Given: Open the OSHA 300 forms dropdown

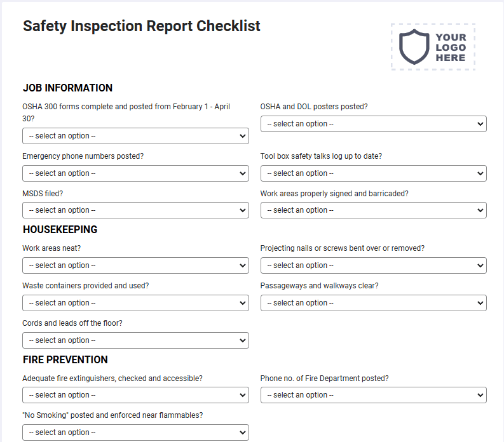Looking at the screenshot, I should click(135, 136).
